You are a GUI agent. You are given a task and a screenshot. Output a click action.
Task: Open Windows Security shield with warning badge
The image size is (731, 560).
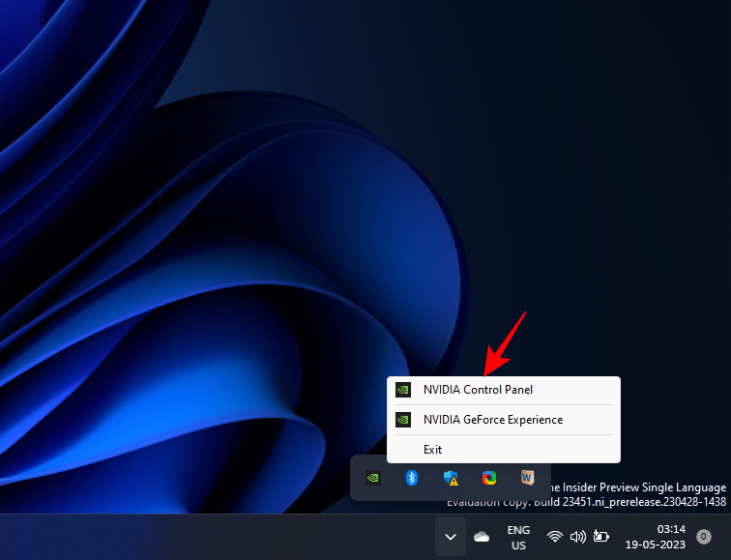coord(451,478)
